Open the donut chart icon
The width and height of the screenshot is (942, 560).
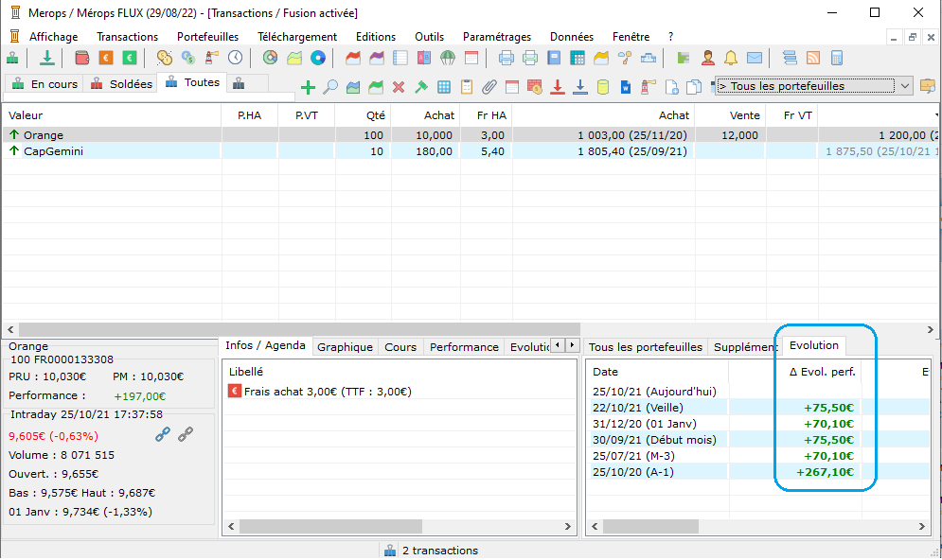pyautogui.click(x=271, y=58)
